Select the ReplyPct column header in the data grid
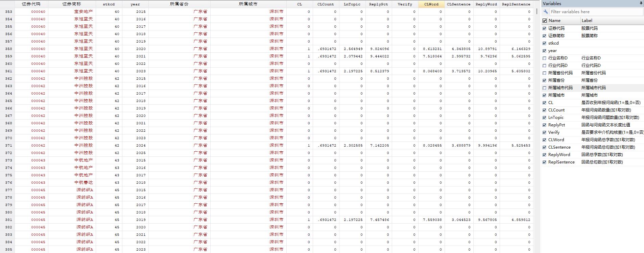 tap(379, 4)
